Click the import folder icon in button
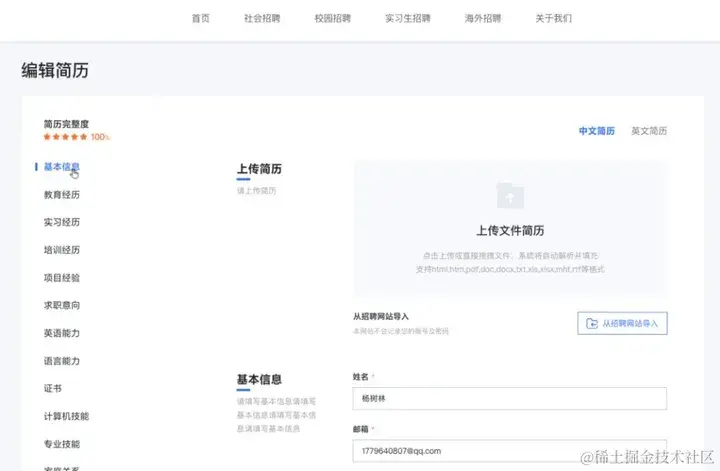Image resolution: width=720 pixels, height=471 pixels. point(592,324)
